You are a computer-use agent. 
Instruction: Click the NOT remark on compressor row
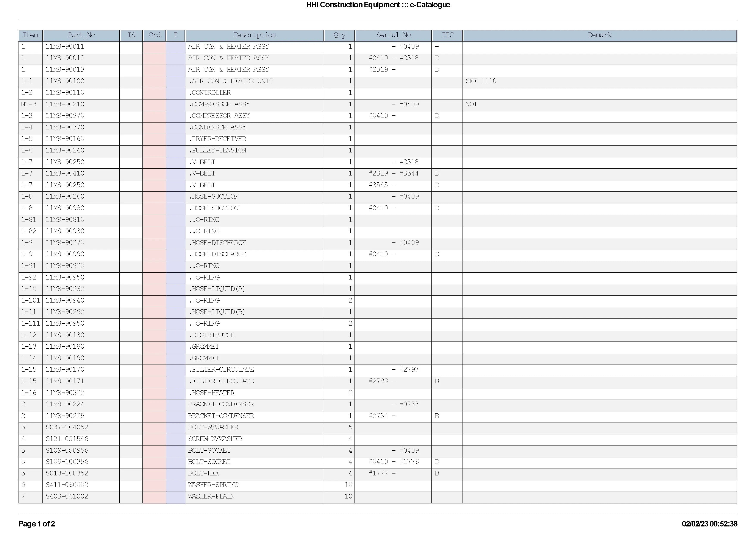pyautogui.click(x=471, y=104)
